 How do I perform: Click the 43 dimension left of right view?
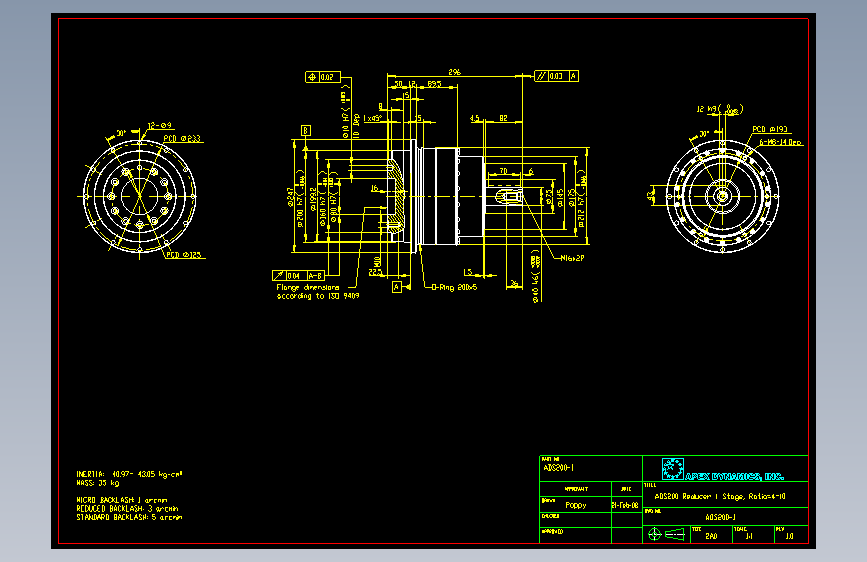click(x=650, y=195)
